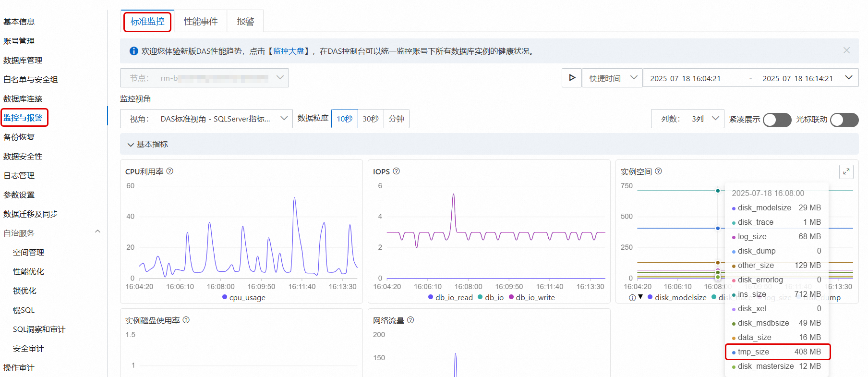Open help icon beside 实例空间 title

tap(659, 171)
